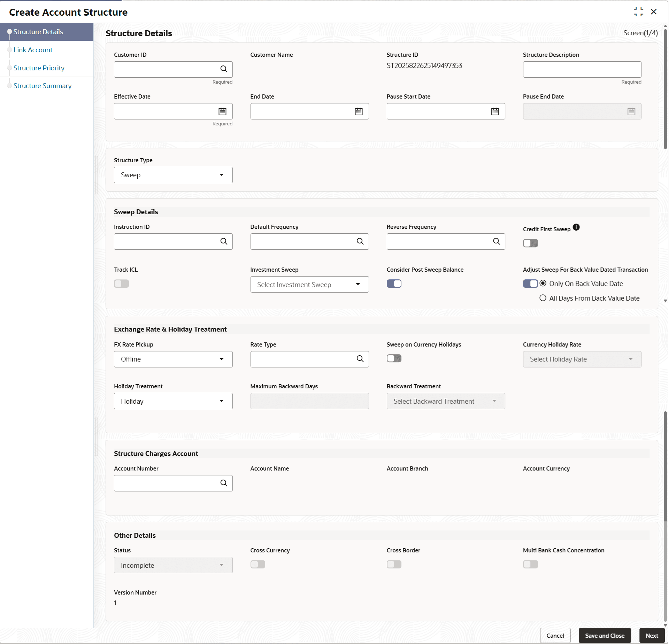
Task: Open the Pause Start Date calendar
Action: point(495,111)
